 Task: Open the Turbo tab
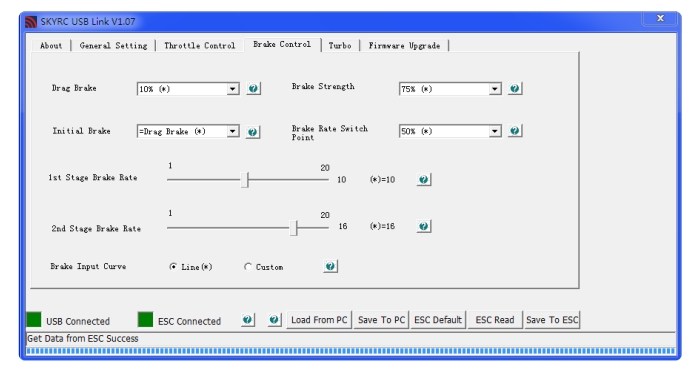340,46
